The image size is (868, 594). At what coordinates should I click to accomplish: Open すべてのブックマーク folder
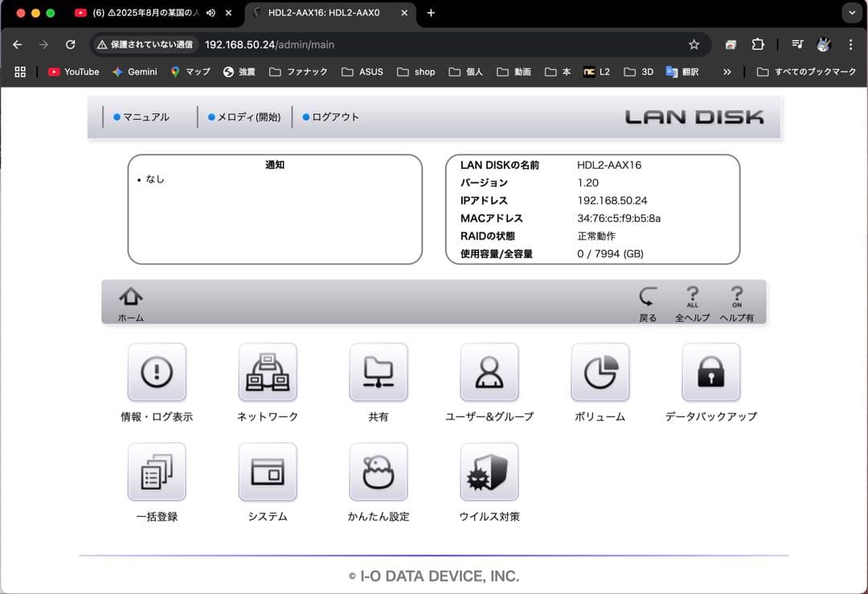(x=807, y=72)
